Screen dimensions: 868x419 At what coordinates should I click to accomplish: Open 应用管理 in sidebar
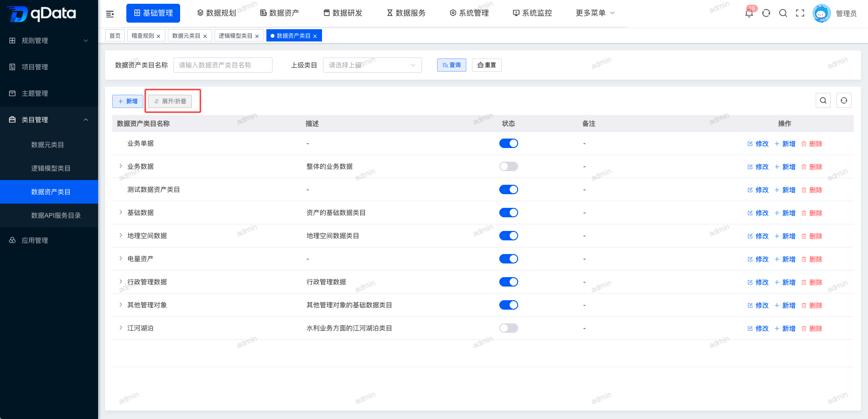[49, 240]
